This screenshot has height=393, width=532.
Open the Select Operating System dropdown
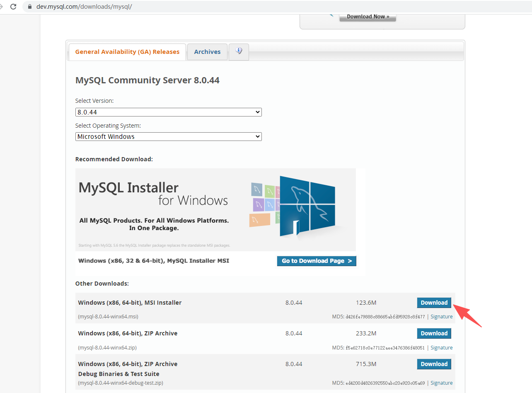click(x=168, y=137)
